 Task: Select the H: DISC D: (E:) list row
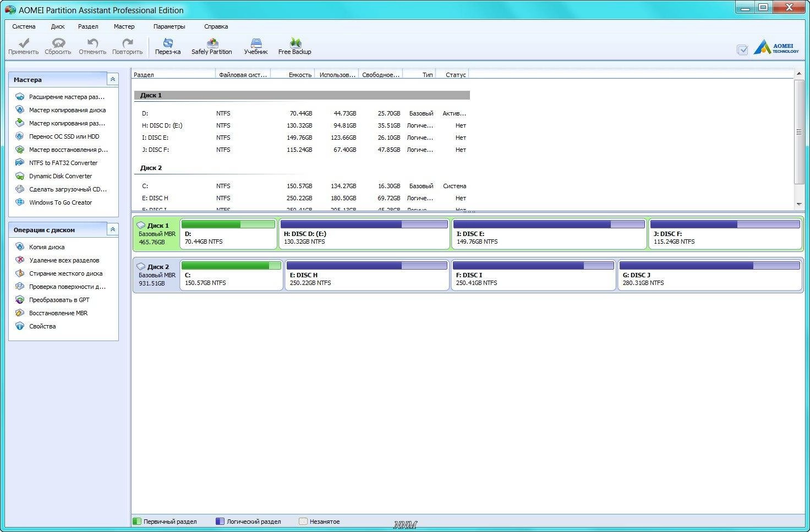(302, 125)
